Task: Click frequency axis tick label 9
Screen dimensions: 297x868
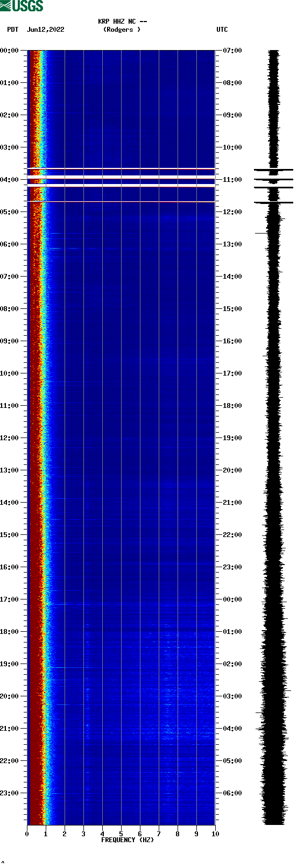Action: coord(196,834)
